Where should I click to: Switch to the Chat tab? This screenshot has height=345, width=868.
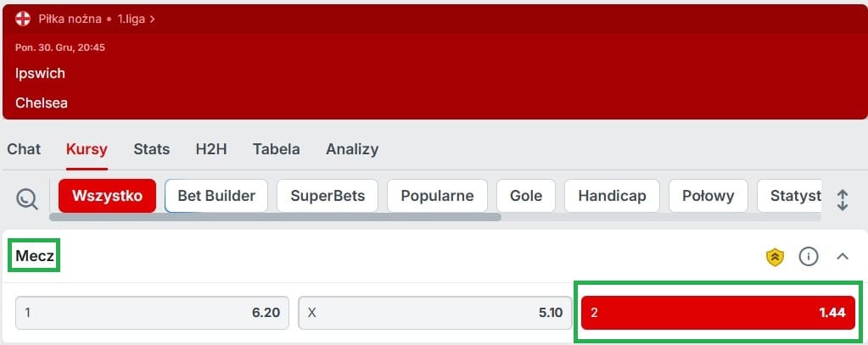coord(24,149)
